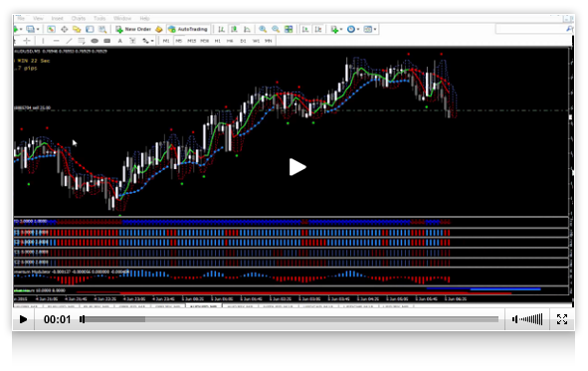Play the video using the center play button
The height and width of the screenshot is (371, 588).
(x=297, y=167)
